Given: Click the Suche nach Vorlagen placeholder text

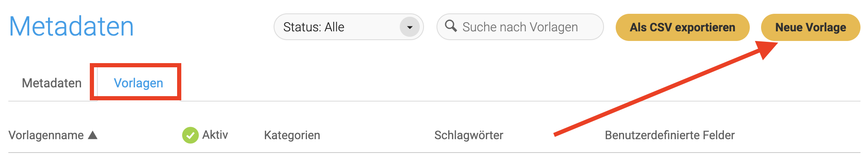Looking at the screenshot, I should (520, 27).
